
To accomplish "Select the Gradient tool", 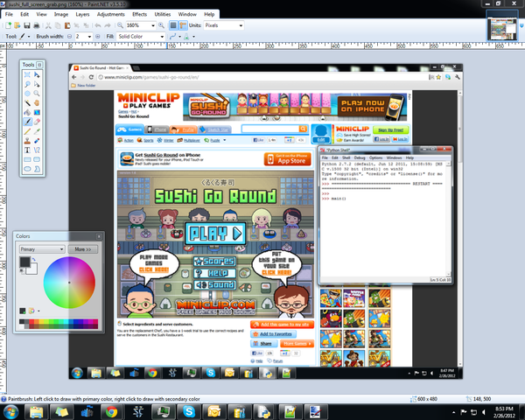I will (x=37, y=112).
